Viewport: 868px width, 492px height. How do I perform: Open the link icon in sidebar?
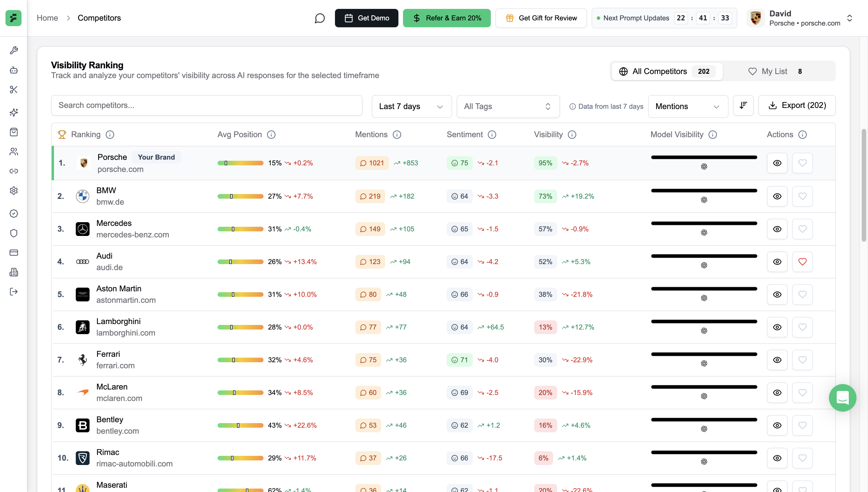point(13,171)
